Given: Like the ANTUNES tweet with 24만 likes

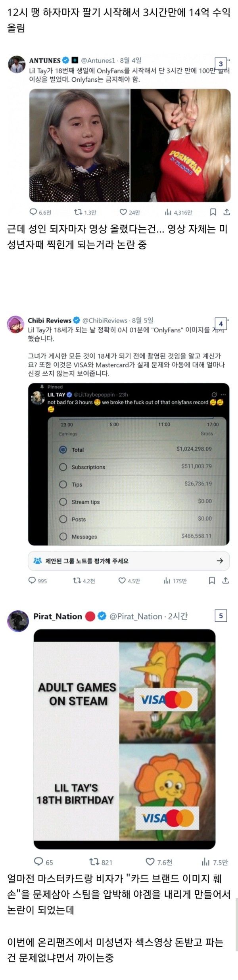Looking at the screenshot, I should (x=123, y=212).
